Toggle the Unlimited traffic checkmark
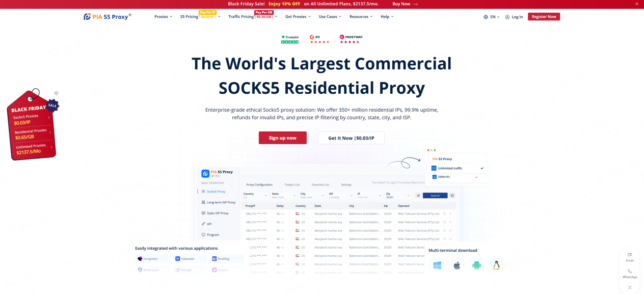This screenshot has width=644, height=294. click(x=481, y=168)
